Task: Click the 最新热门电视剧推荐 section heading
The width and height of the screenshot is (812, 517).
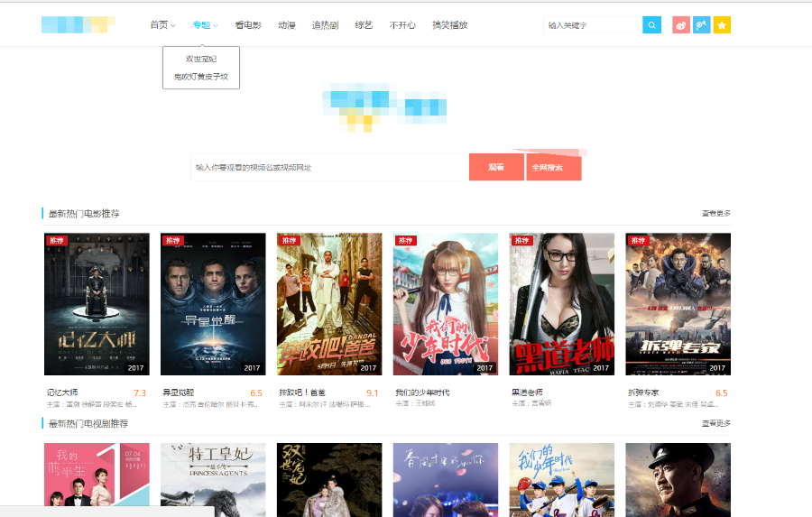Action: [88, 424]
